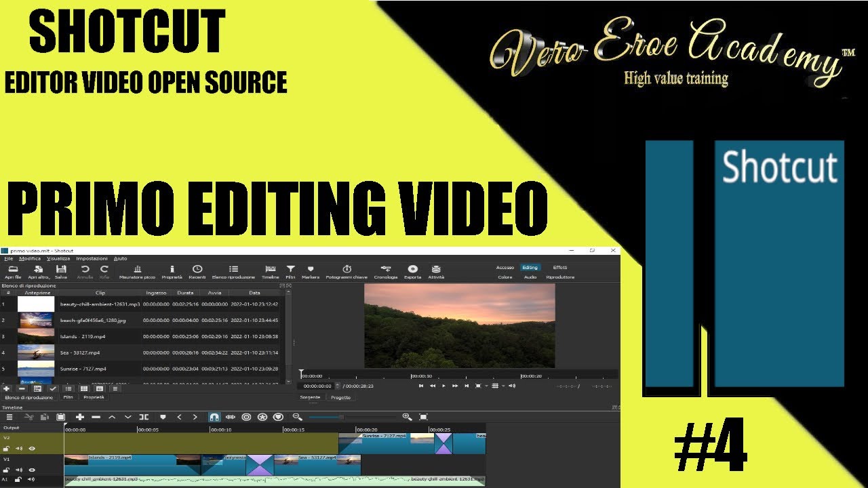868x488 pixels.
Task: Add clip to playlist with plus icon
Action: point(6,389)
